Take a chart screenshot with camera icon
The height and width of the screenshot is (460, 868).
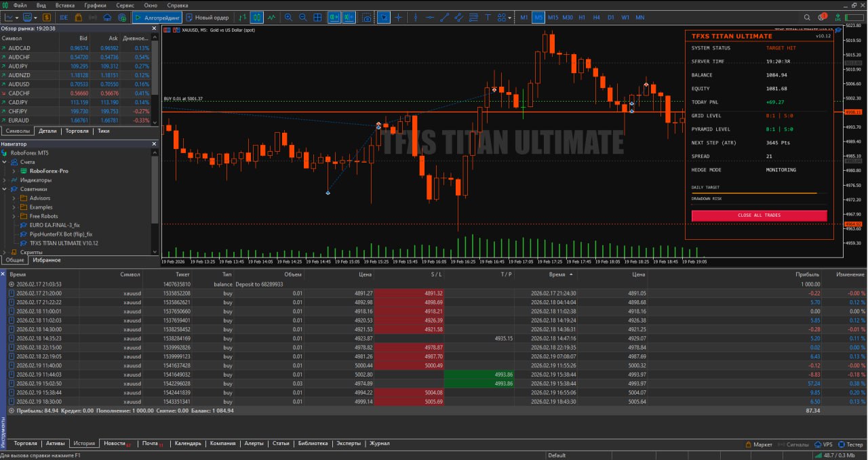(367, 18)
